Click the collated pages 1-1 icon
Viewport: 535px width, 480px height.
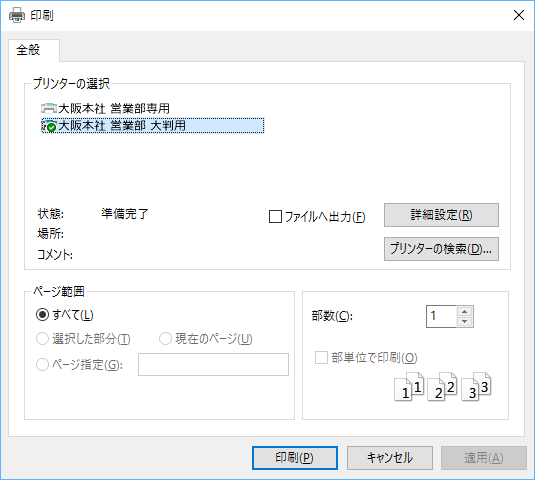tap(409, 387)
